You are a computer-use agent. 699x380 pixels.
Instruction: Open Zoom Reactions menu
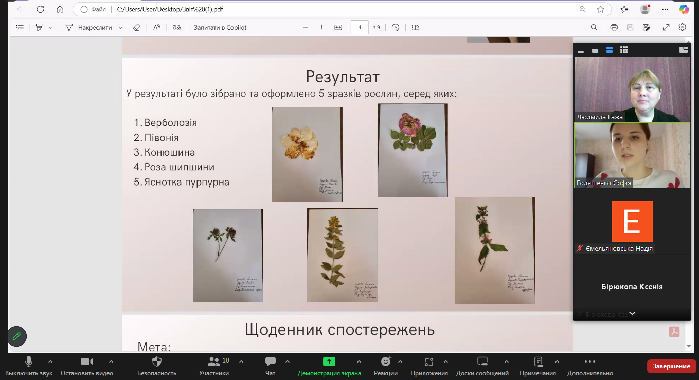click(386, 366)
